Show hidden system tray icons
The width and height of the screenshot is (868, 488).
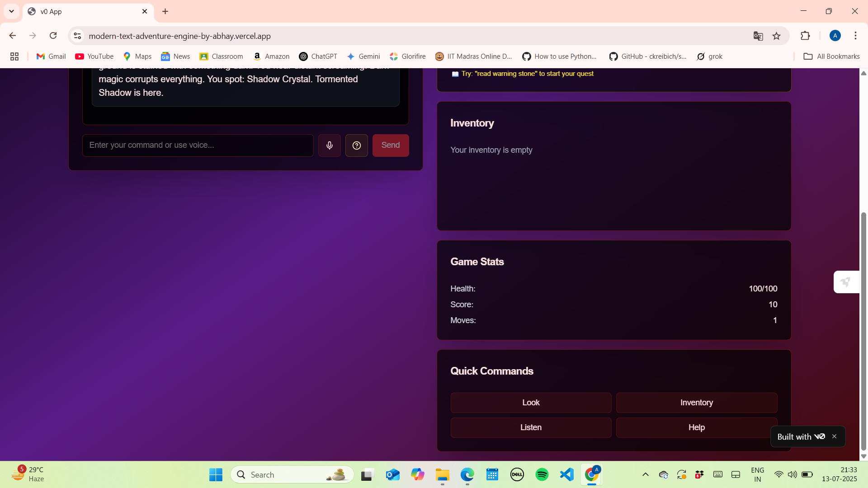pyautogui.click(x=645, y=474)
